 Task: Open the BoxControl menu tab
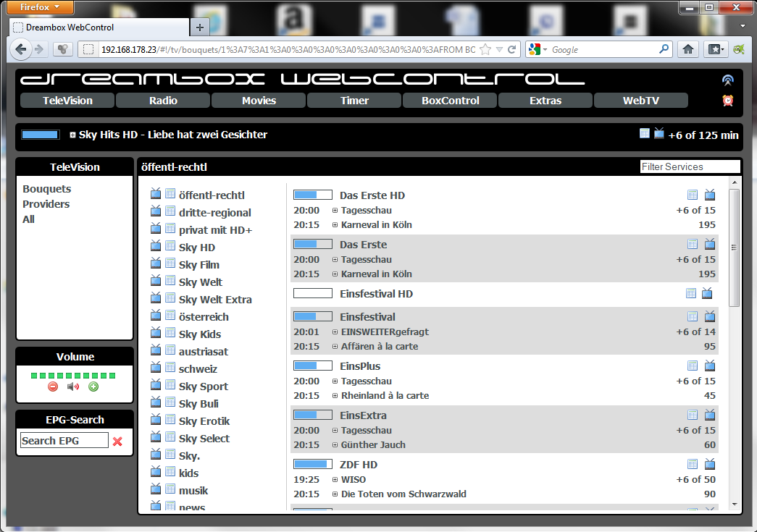[451, 101]
